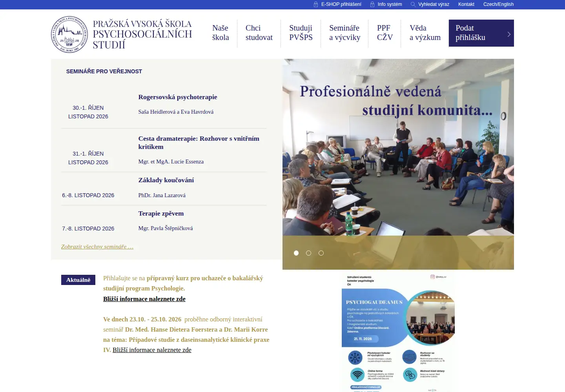Screen dimensions: 565x392
Task: Click the Aktuálně badge
Action: [x=78, y=280]
